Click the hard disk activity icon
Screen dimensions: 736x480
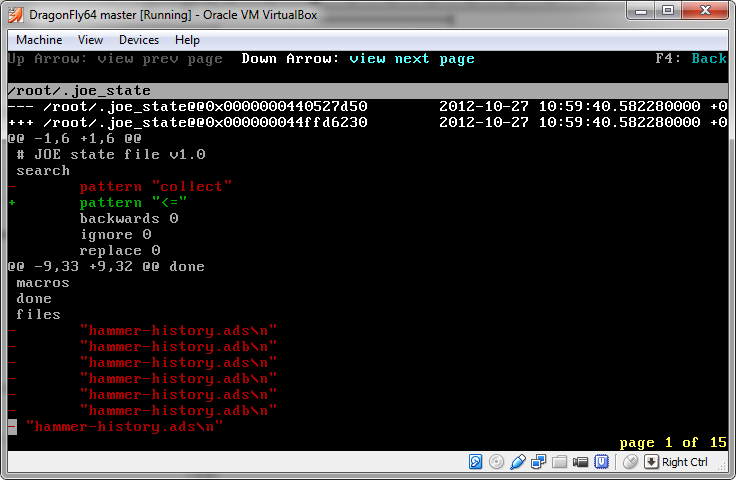476,462
